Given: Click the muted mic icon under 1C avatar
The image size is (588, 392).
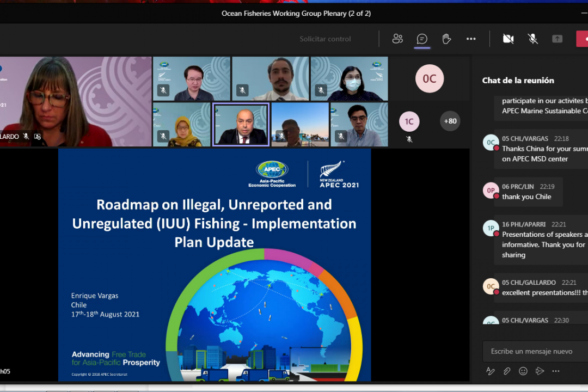Looking at the screenshot, I should click(409, 139).
